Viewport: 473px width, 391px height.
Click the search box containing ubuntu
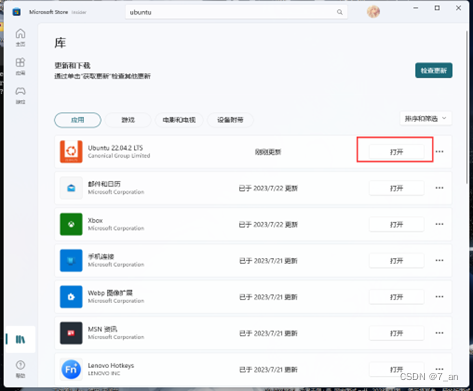click(x=236, y=12)
